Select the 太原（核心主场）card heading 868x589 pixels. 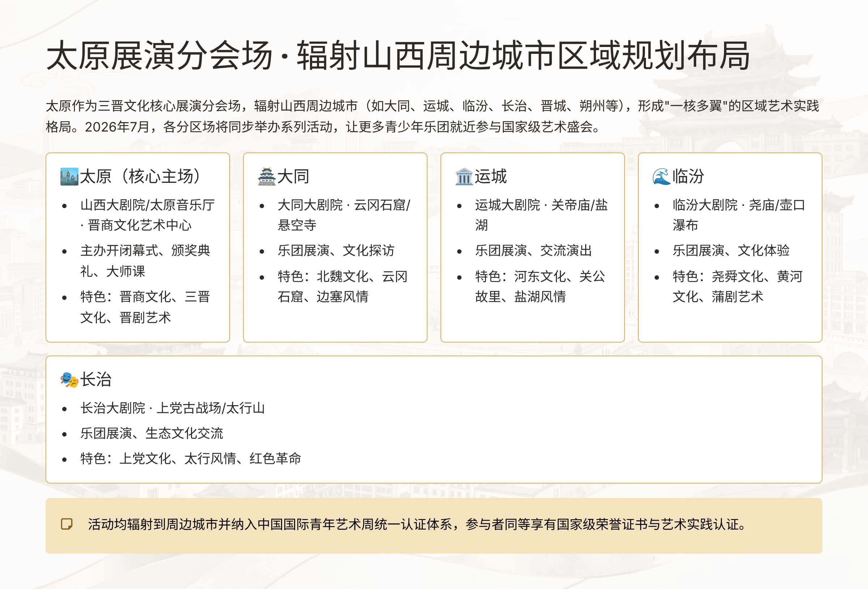click(x=140, y=177)
